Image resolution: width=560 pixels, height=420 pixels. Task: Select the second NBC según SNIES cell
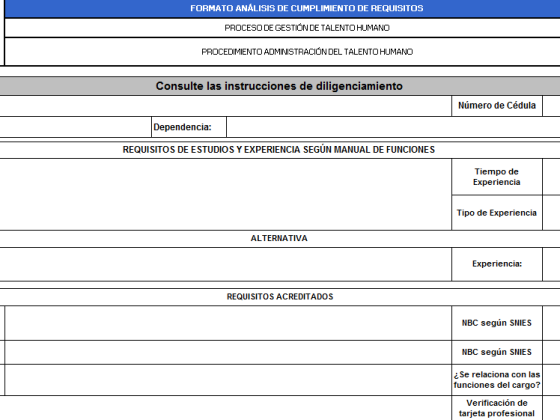pos(497,352)
